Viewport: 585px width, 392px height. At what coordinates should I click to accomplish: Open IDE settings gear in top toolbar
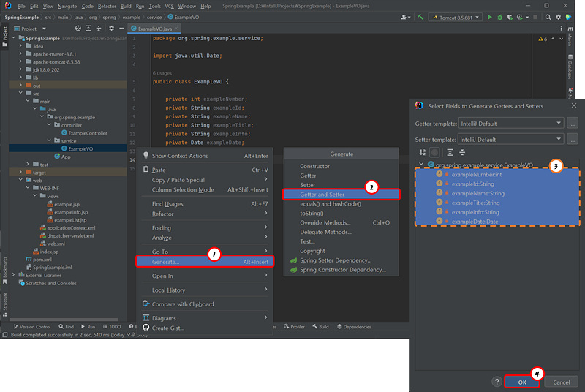[x=558, y=17]
